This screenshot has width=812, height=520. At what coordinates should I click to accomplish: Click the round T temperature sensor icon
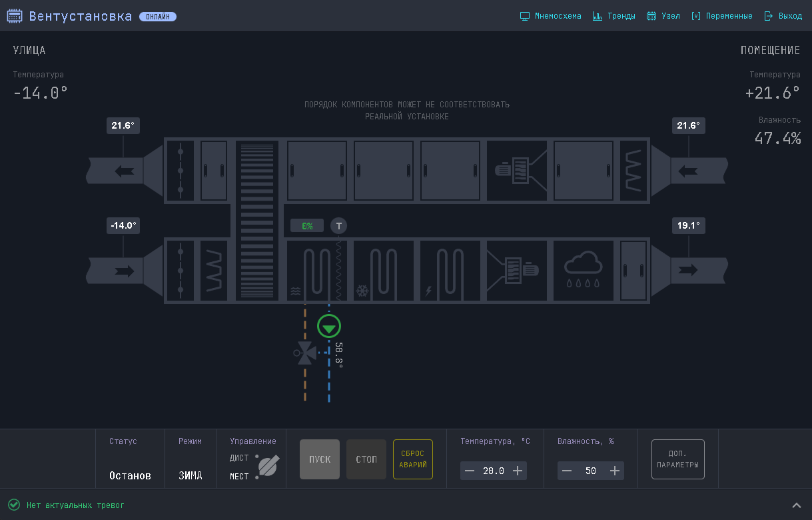pos(338,226)
